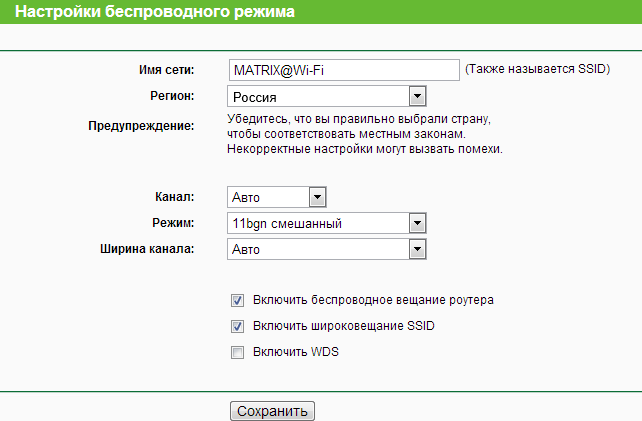Click the Включить широковещание SSID label text
This screenshot has height=421, width=642.
[344, 326]
